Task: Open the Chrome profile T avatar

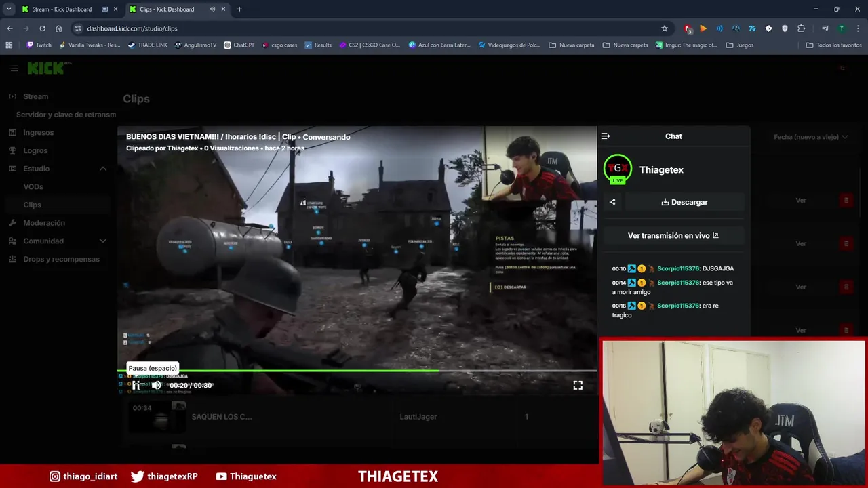Action: (842, 28)
